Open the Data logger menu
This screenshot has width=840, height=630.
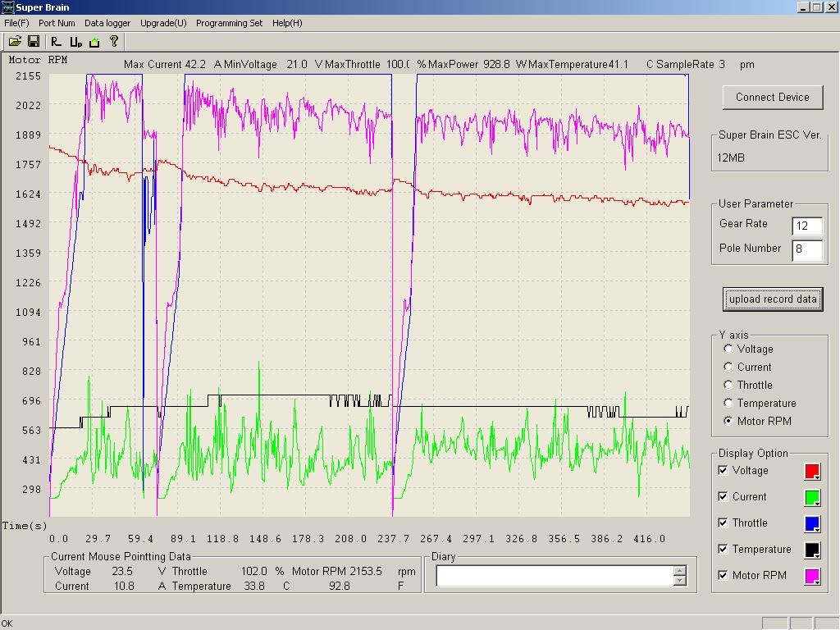[107, 23]
